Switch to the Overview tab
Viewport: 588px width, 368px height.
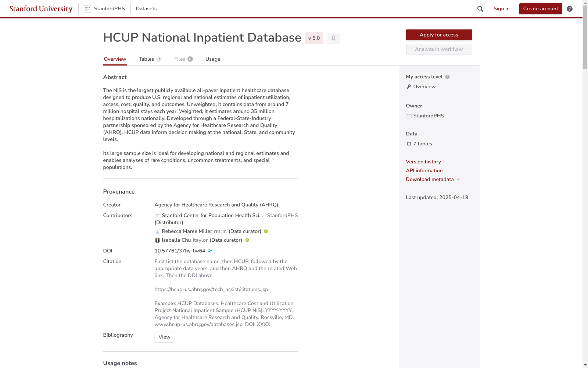tap(115, 59)
